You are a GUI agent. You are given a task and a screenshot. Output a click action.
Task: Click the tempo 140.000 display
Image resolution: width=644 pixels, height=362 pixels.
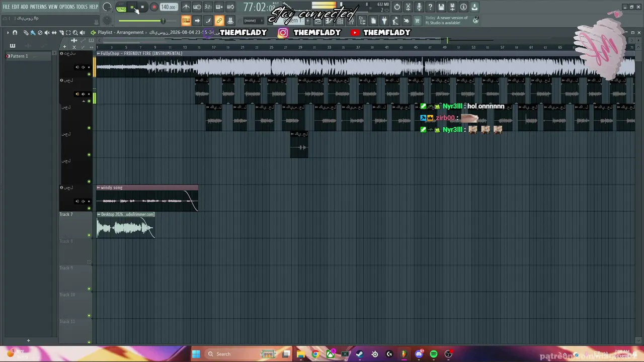pos(168,8)
